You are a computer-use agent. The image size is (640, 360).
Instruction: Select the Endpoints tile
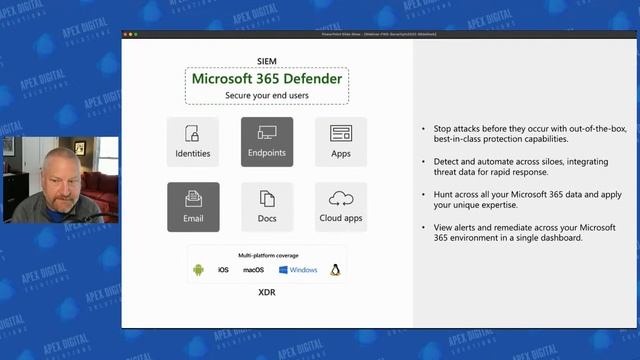[x=267, y=142]
